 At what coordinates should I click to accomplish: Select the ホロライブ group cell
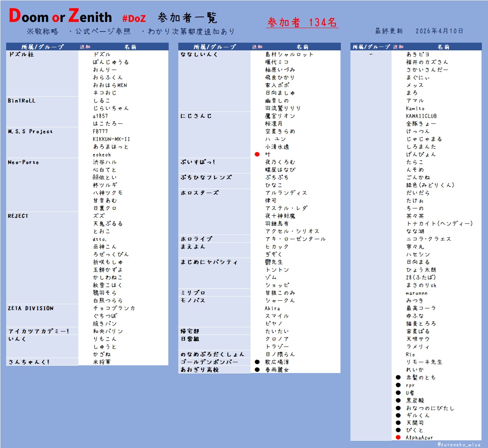pos(214,239)
